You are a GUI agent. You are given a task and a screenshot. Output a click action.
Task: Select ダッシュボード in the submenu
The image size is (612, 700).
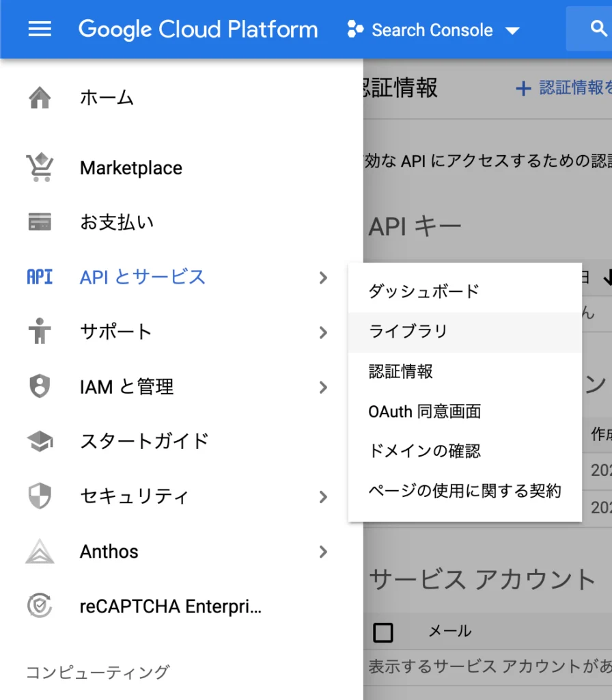464,291
